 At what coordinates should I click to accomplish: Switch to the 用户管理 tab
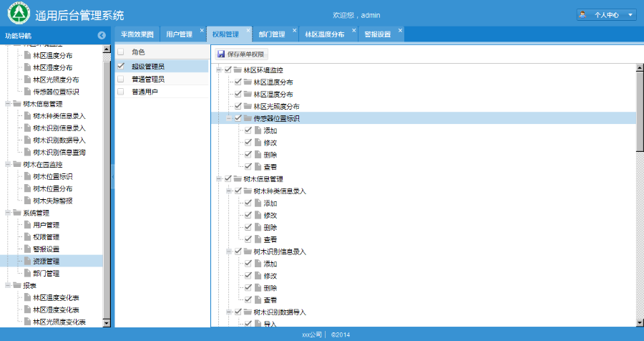[179, 34]
